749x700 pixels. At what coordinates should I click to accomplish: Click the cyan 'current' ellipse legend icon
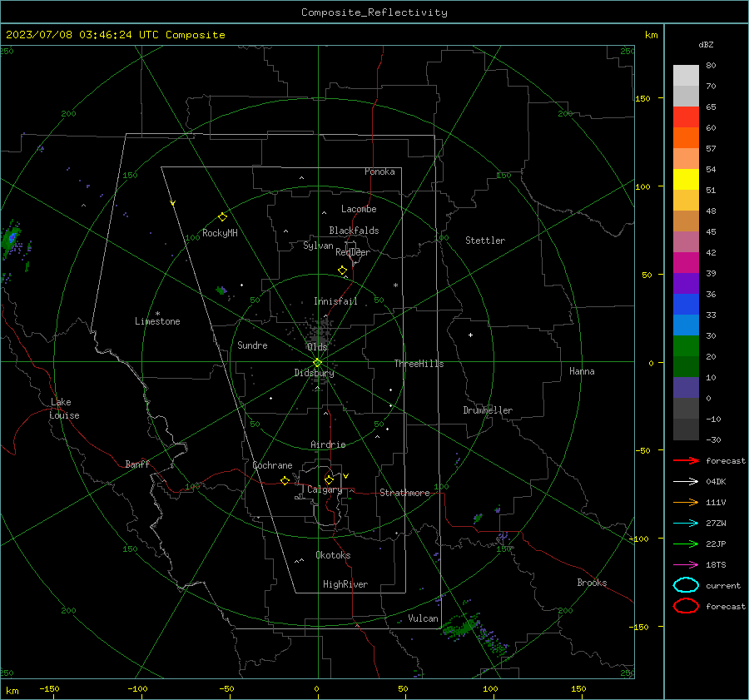coord(686,585)
